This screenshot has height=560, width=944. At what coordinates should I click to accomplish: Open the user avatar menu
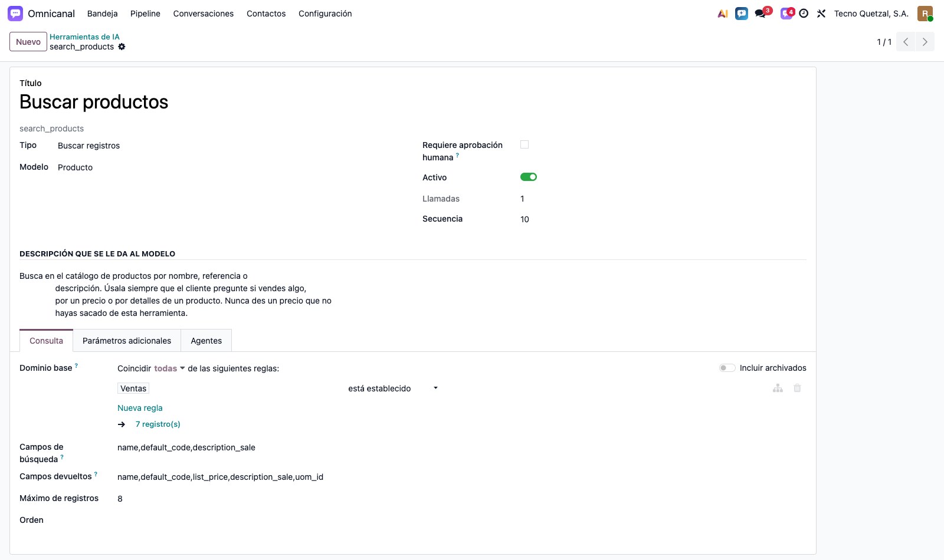click(925, 14)
